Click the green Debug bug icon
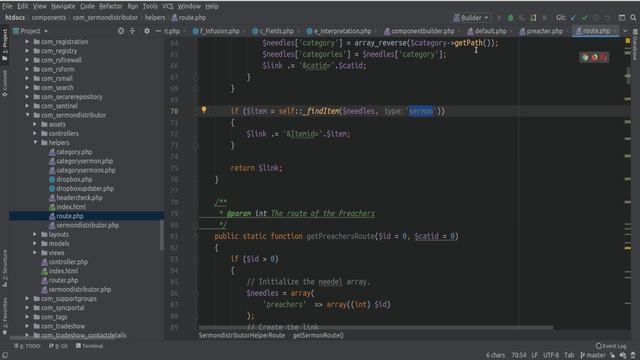 510,18
